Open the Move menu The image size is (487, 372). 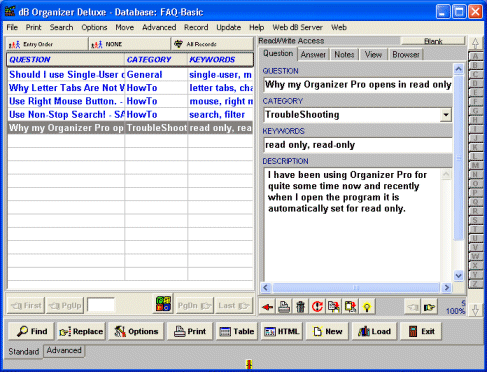tap(125, 27)
